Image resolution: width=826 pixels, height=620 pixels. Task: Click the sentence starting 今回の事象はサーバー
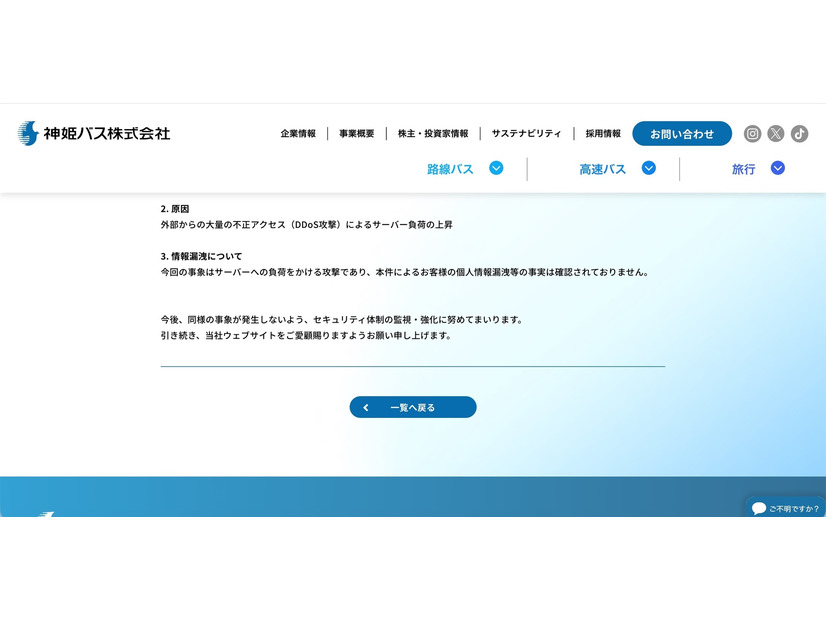pos(405,272)
